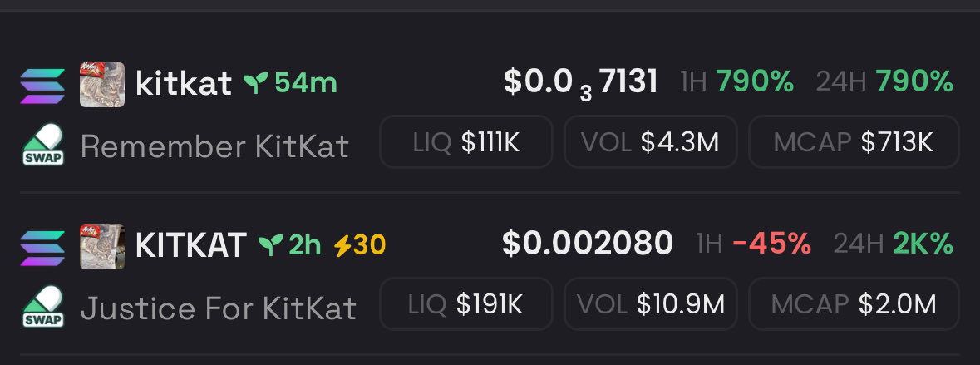The image size is (980, 365).
Task: Click the Solana chain icon beside uppercase KITKAT
Action: click(42, 246)
